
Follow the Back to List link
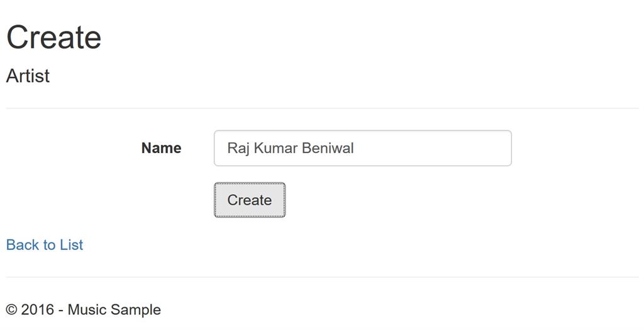[x=44, y=245]
